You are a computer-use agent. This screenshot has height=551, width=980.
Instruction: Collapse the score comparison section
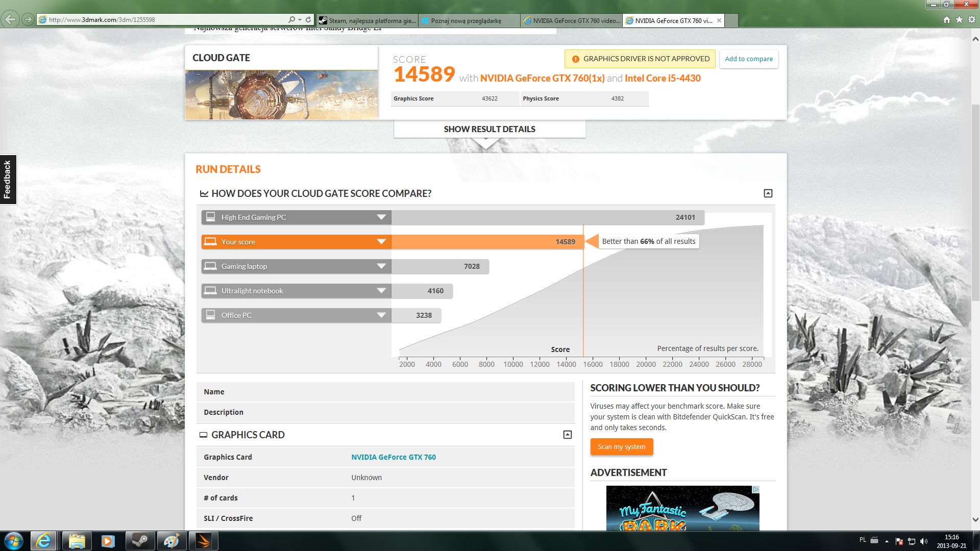click(x=768, y=193)
